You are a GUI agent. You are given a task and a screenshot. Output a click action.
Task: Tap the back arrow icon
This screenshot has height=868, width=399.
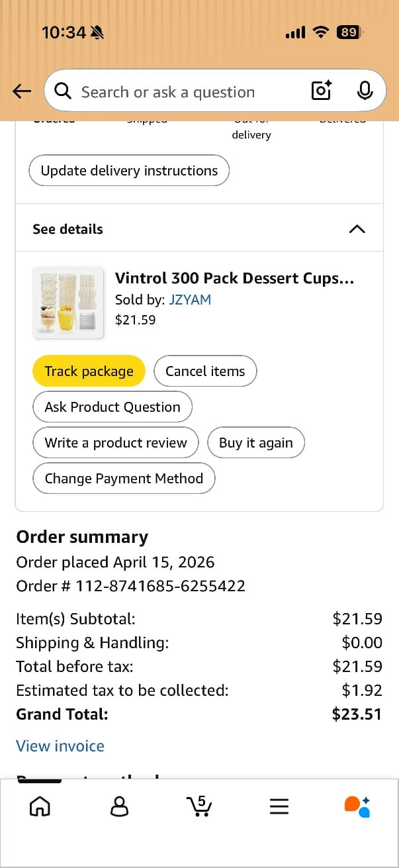coord(22,91)
